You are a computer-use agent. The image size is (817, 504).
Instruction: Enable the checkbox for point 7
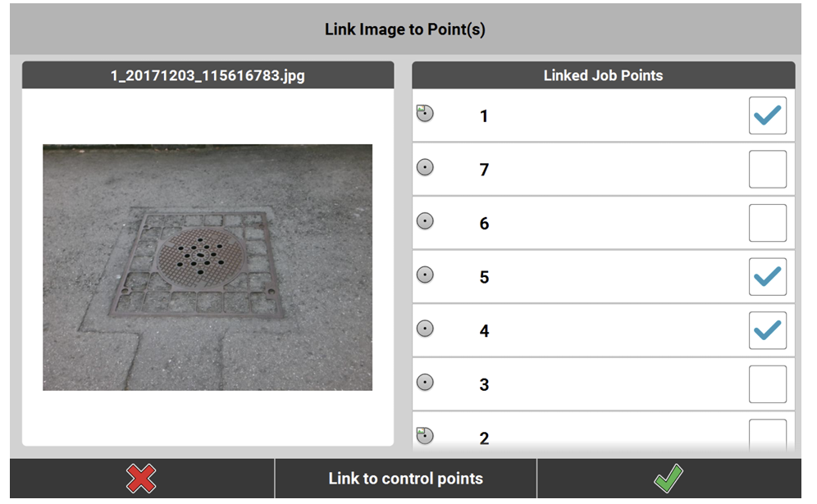tap(767, 170)
